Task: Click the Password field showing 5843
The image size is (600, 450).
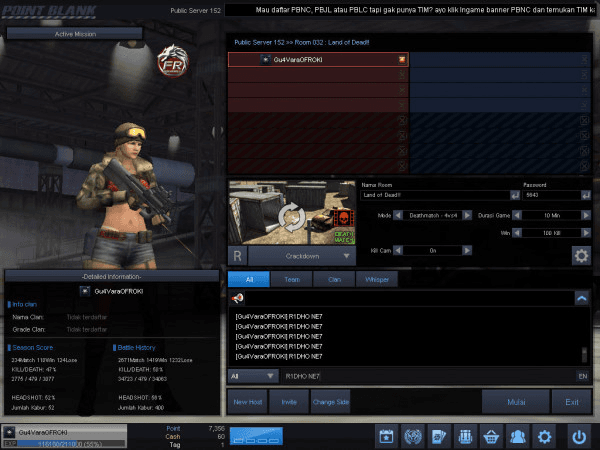Action: 551,195
